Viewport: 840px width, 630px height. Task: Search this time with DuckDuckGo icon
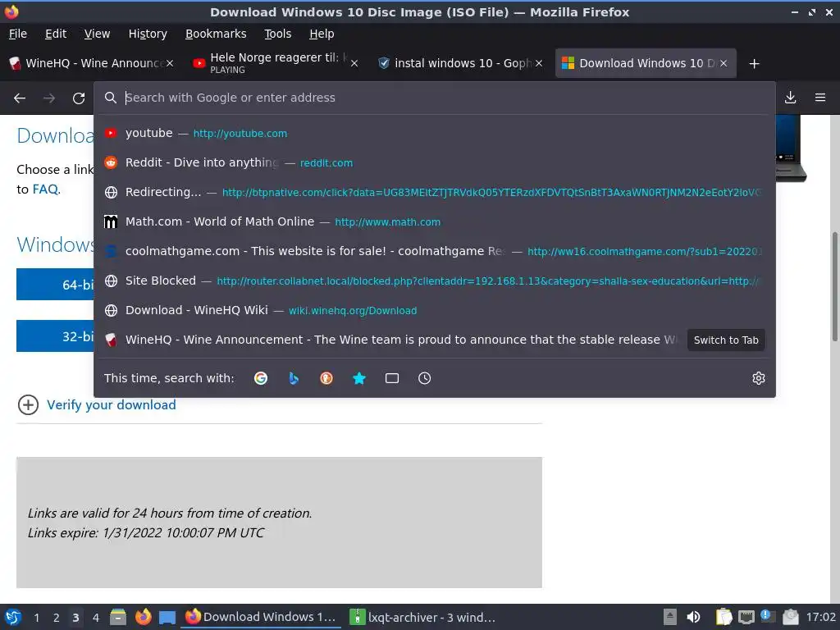326,378
